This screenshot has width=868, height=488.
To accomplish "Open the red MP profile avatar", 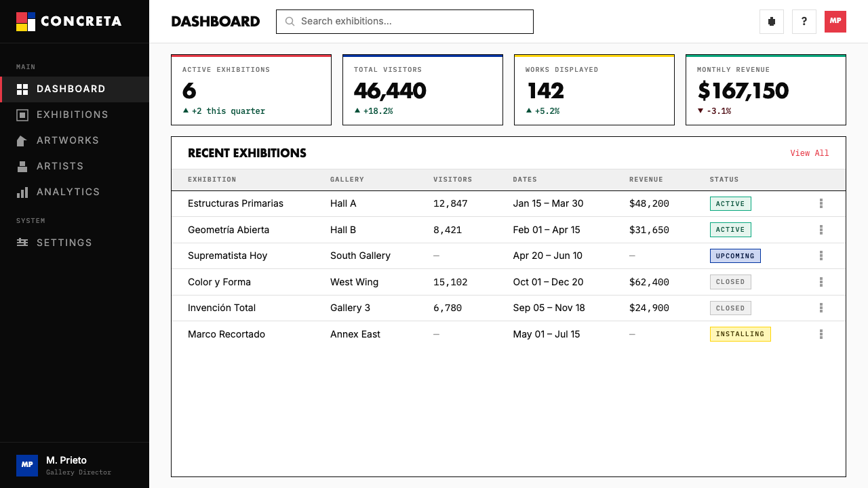I will click(x=835, y=22).
